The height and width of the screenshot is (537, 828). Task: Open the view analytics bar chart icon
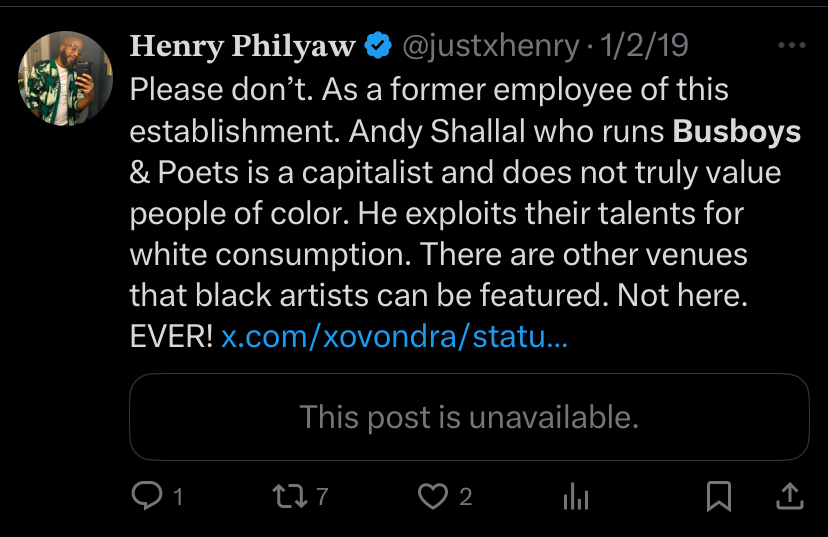[x=576, y=496]
